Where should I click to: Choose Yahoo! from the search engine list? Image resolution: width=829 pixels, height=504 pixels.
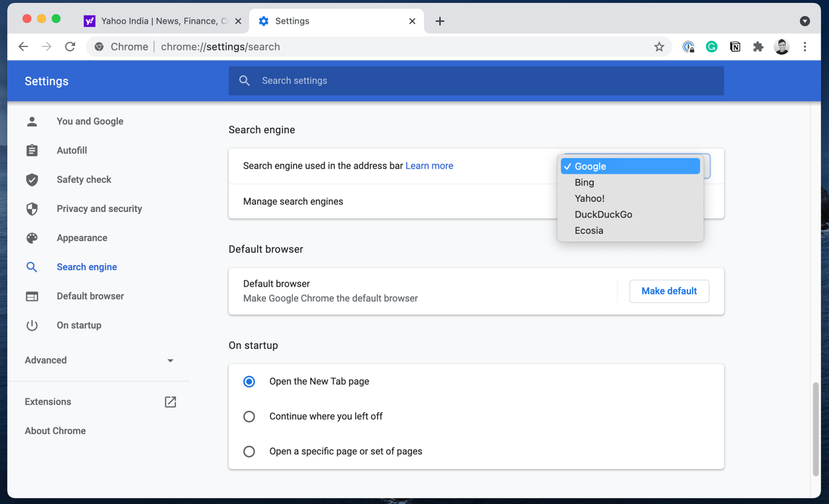(x=630, y=198)
